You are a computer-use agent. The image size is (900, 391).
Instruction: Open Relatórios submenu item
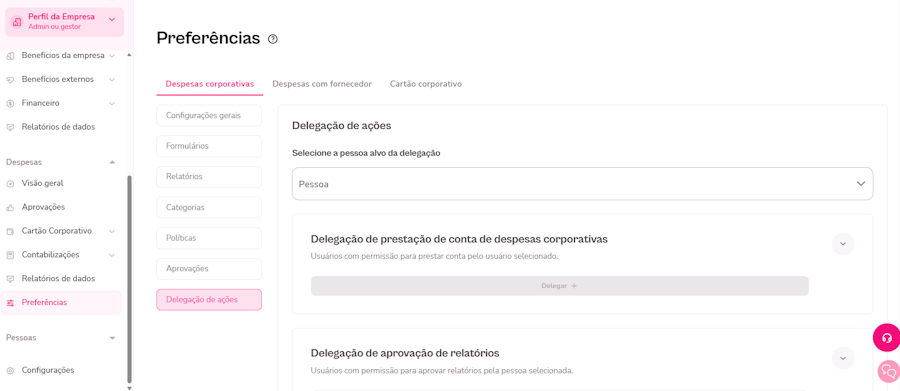pos(209,177)
